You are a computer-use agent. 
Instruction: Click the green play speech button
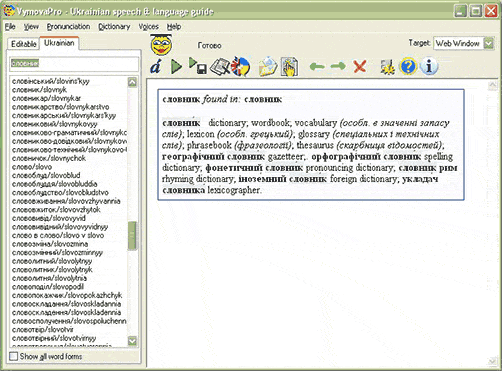pyautogui.click(x=176, y=66)
